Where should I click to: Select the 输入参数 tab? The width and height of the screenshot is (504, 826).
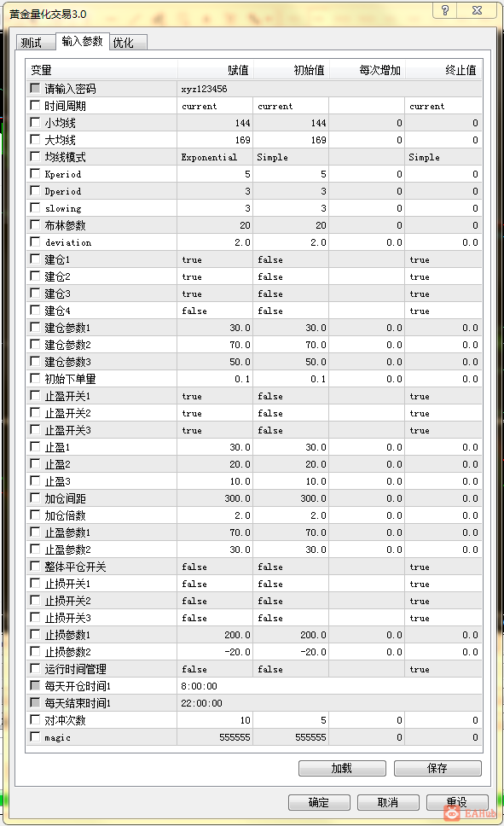pos(82,41)
